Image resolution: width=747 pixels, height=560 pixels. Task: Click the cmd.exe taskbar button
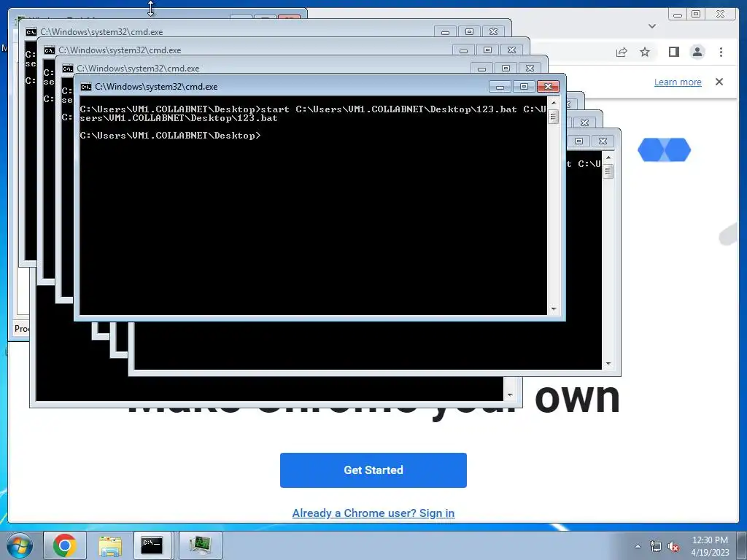click(x=152, y=545)
